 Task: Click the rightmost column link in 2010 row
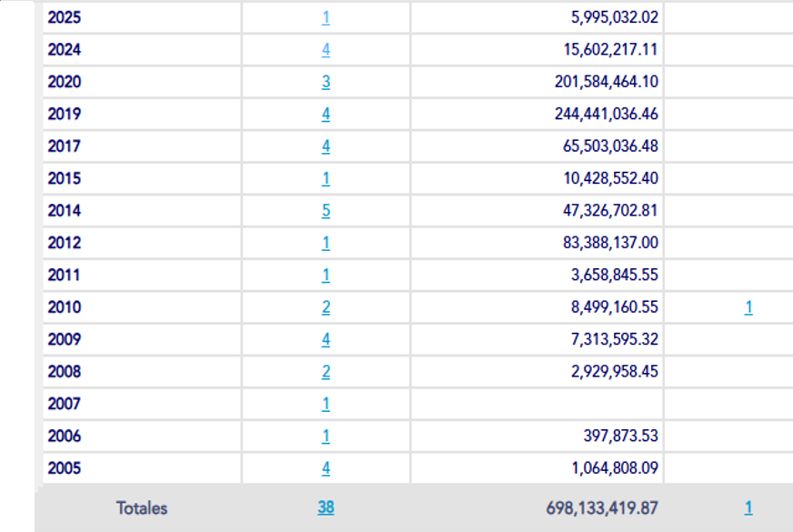click(748, 307)
